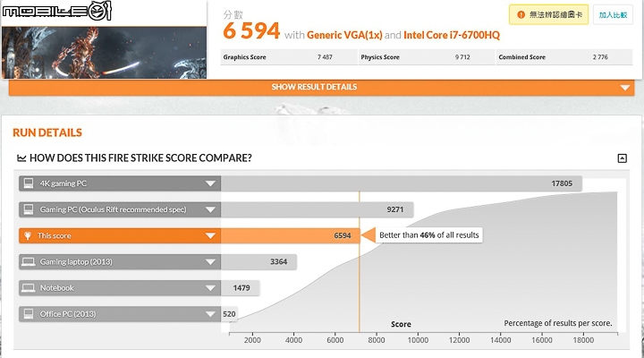The width and height of the screenshot is (644, 358).
Task: Open the This score dropdown arrow
Action: [x=210, y=235]
